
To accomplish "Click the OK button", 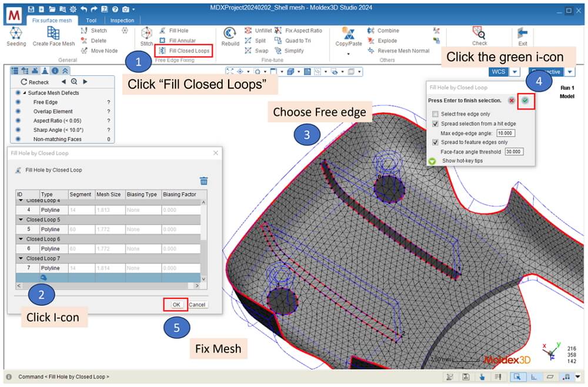I will (176, 305).
